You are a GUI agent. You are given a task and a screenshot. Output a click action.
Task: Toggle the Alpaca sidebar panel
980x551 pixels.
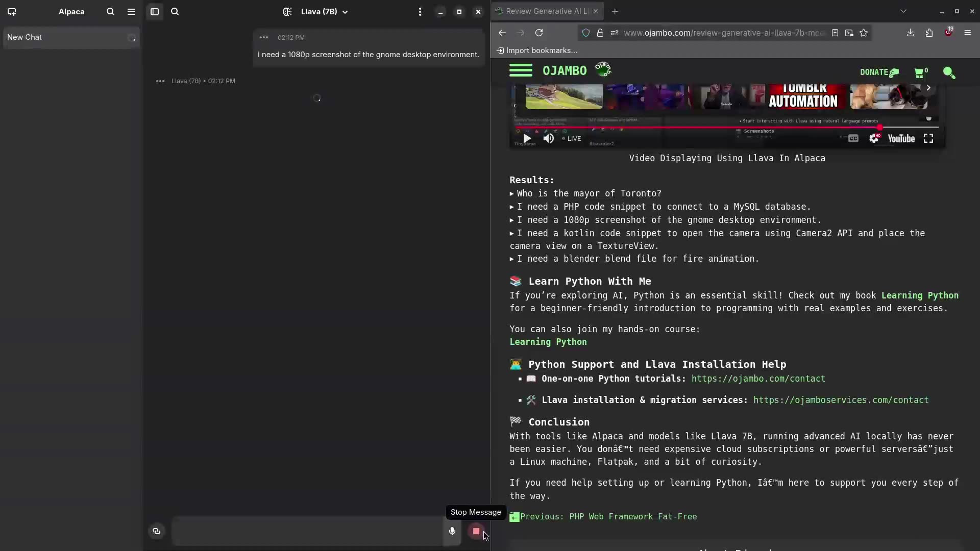[x=155, y=11]
